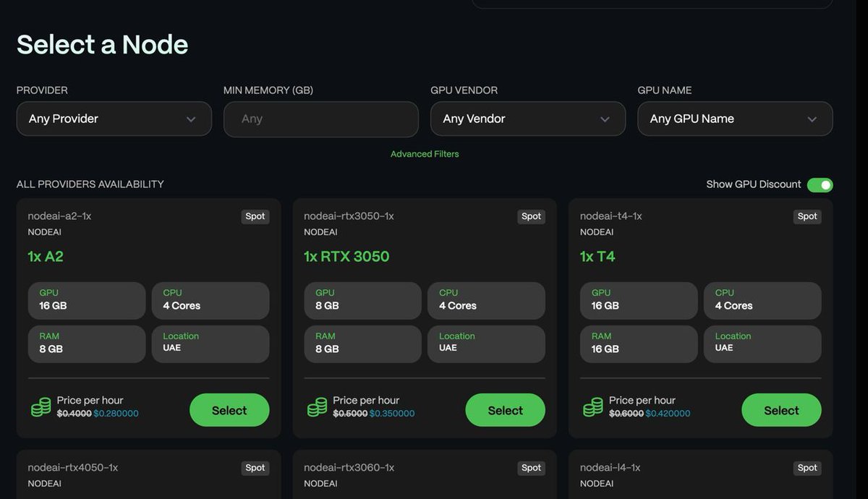Click the 'nodeai-t4-1x' name text
The image size is (868, 499).
pyautogui.click(x=611, y=216)
